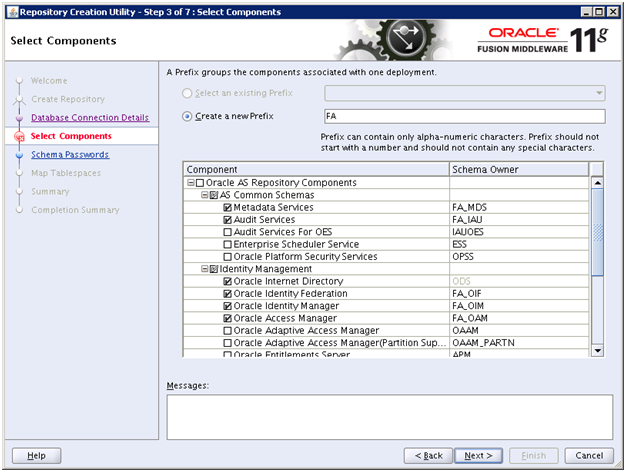Viewport: 626px width, 472px height.
Task: Go back with the Back button
Action: click(x=428, y=456)
